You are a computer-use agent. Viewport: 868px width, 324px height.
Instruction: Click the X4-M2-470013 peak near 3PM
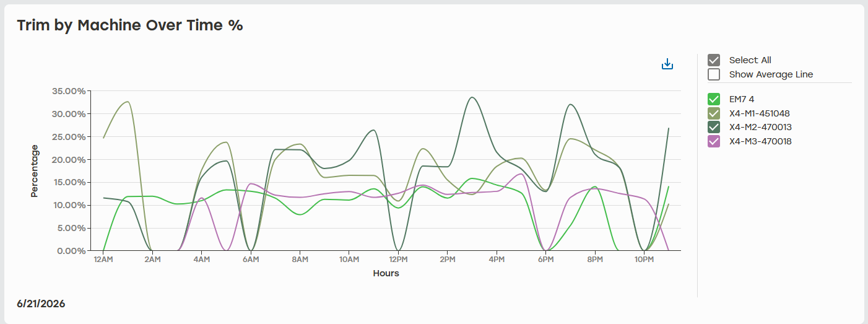(x=472, y=97)
